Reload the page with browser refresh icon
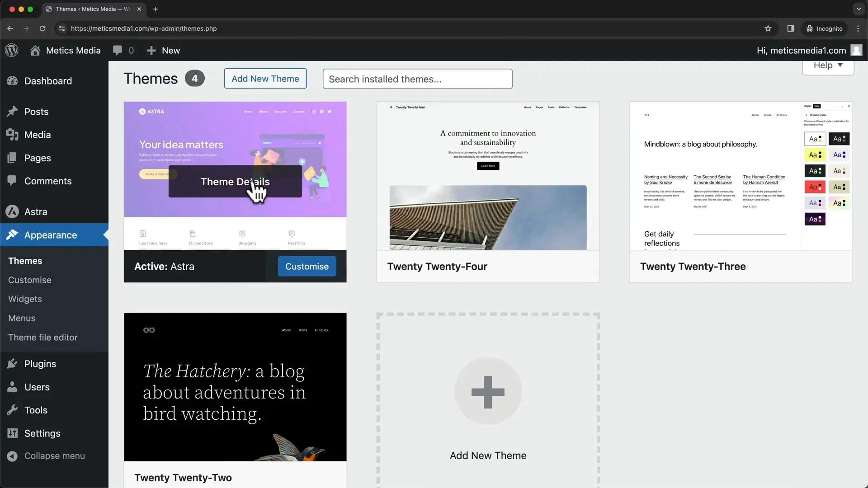The width and height of the screenshot is (868, 488). point(42,28)
